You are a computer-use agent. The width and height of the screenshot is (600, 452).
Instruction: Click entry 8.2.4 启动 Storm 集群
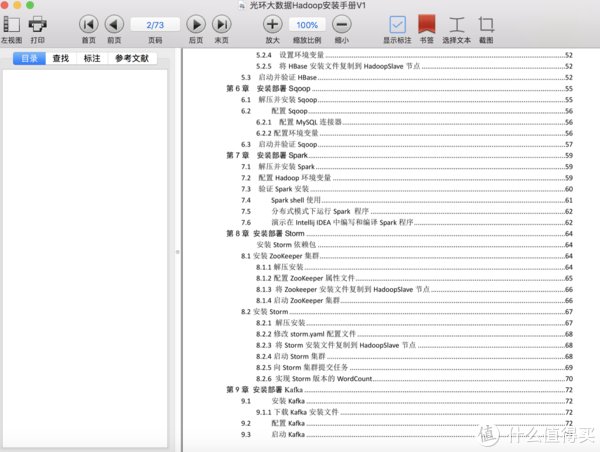coord(414,356)
